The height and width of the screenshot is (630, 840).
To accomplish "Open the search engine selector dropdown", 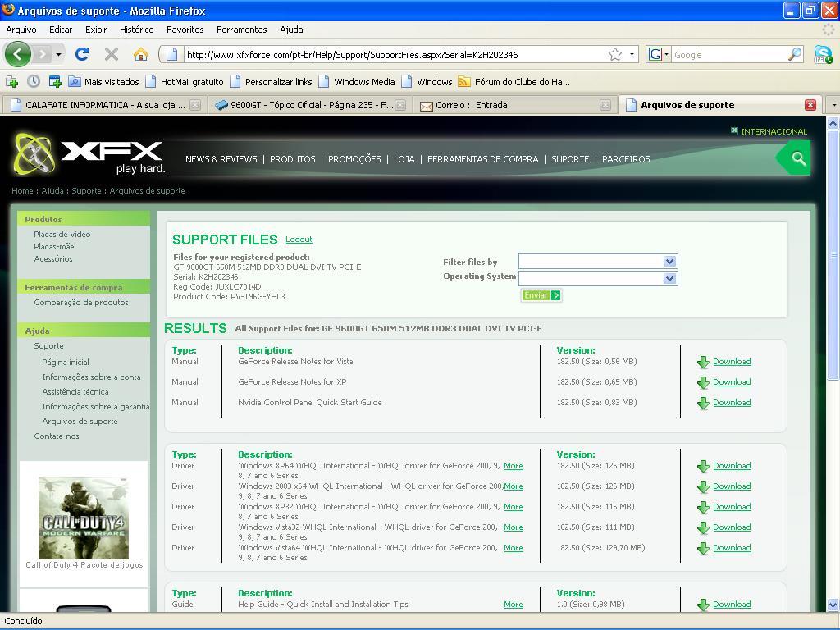I will pos(666,55).
